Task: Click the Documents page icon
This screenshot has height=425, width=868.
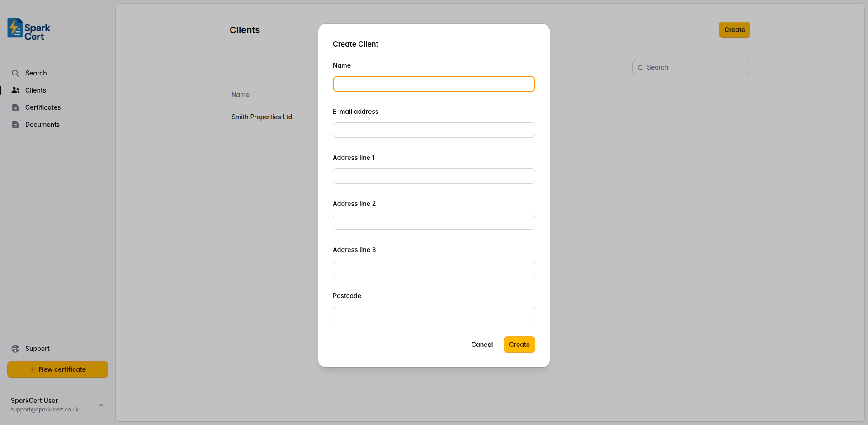Action: point(15,125)
